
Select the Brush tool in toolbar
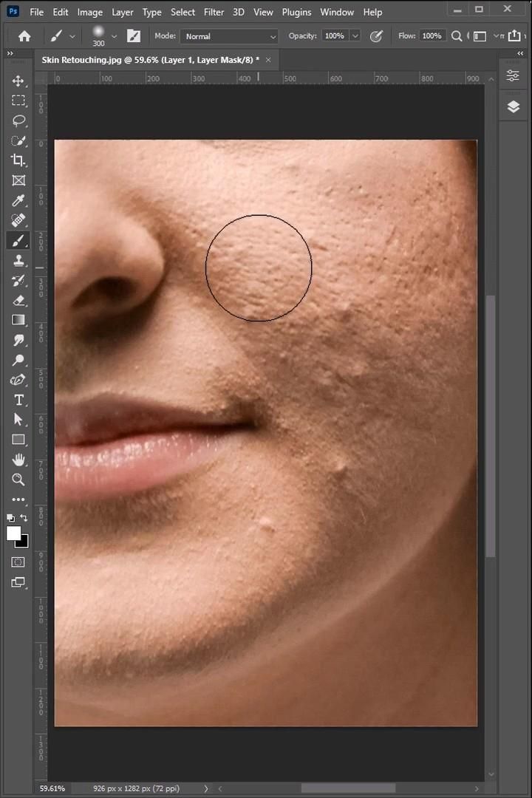tap(18, 240)
